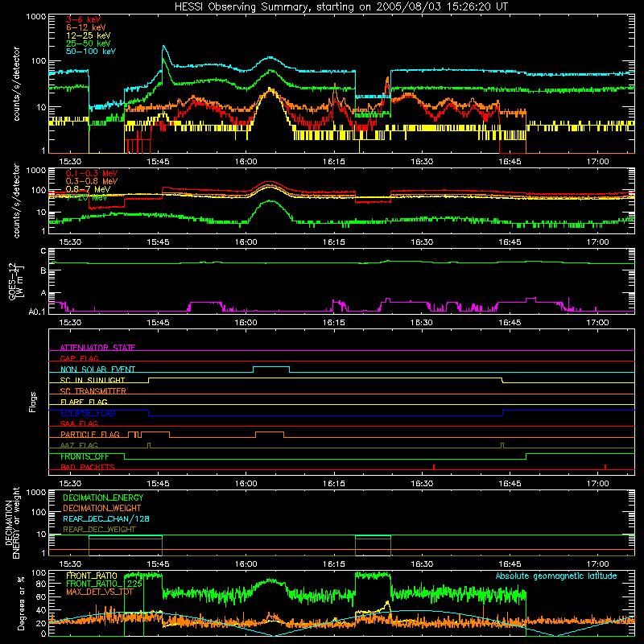Click the SC_IN_SUNLIGHT flag label

coord(93,380)
